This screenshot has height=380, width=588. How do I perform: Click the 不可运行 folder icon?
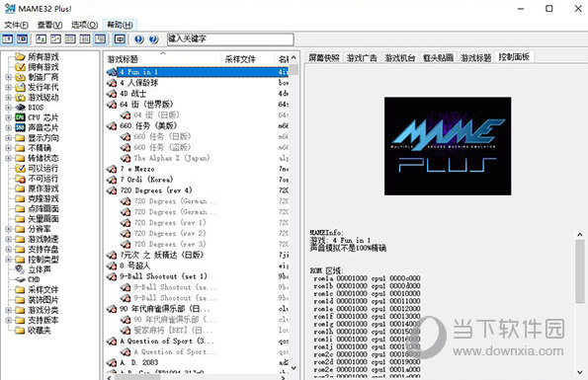click(x=20, y=179)
